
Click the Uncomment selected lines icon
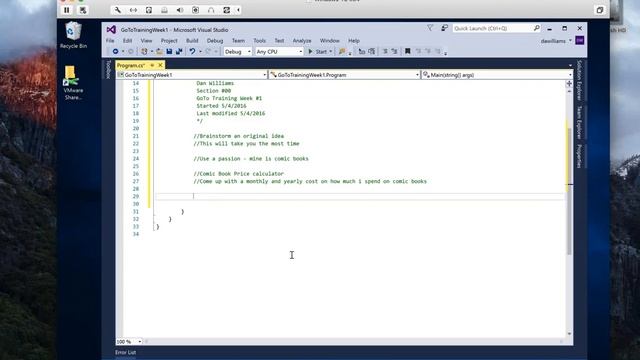371,52
